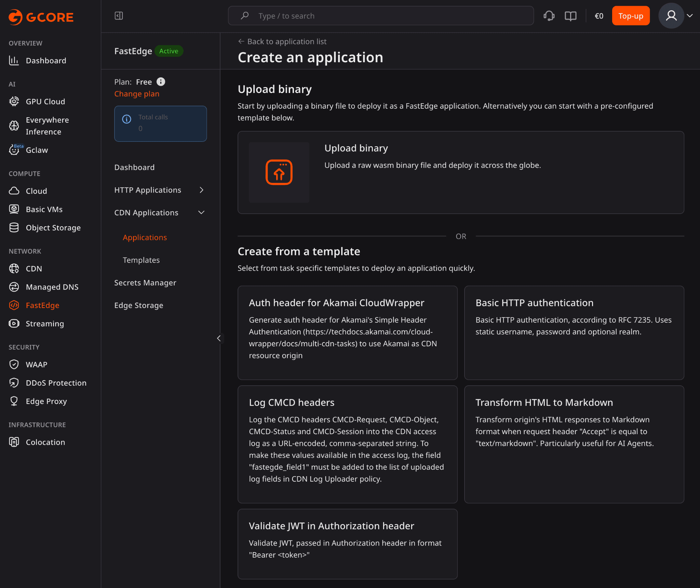Click the Total calls stat box

[160, 124]
